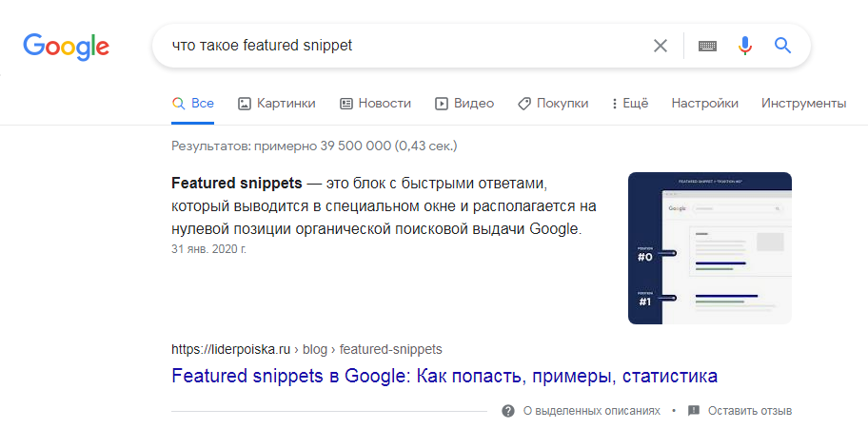Click 'Оставить отзыв' link
The height and width of the screenshot is (448, 868).
click(x=750, y=411)
